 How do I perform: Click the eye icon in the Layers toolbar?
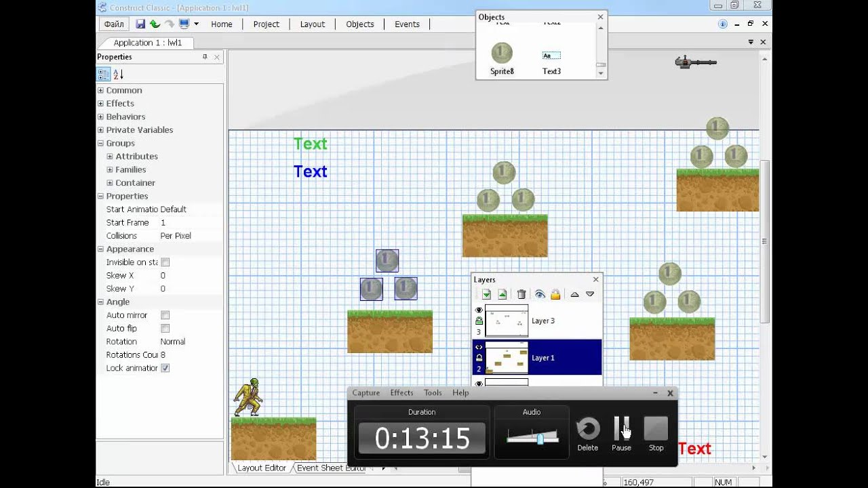coord(540,294)
